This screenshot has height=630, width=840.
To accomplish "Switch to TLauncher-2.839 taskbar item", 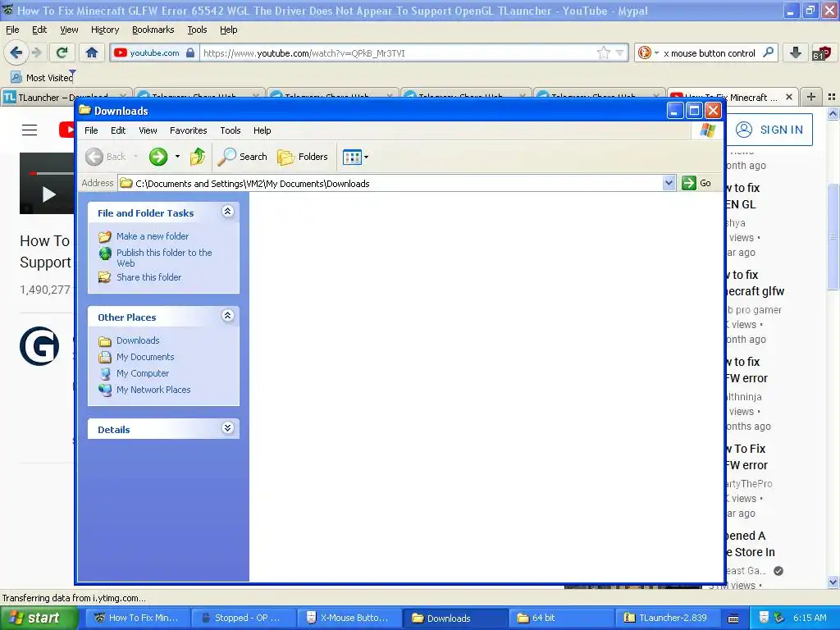I will click(x=667, y=618).
